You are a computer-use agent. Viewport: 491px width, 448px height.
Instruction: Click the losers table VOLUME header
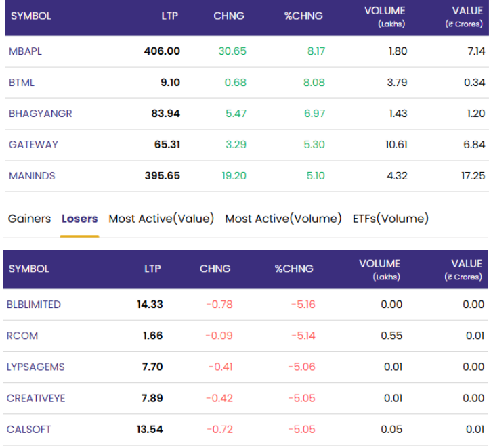(379, 269)
